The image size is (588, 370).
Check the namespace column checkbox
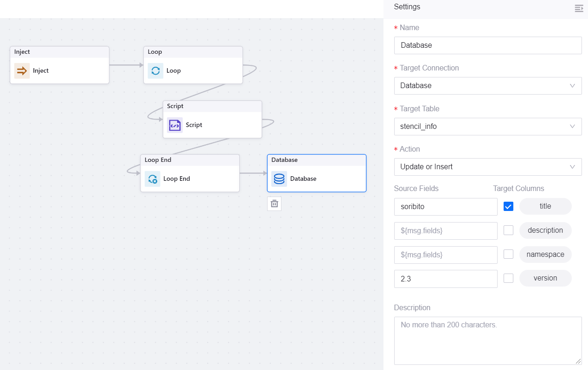pyautogui.click(x=508, y=255)
